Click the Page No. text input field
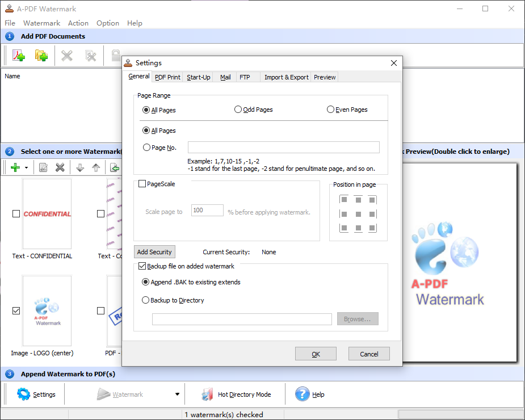This screenshot has width=525, height=420. (x=284, y=148)
